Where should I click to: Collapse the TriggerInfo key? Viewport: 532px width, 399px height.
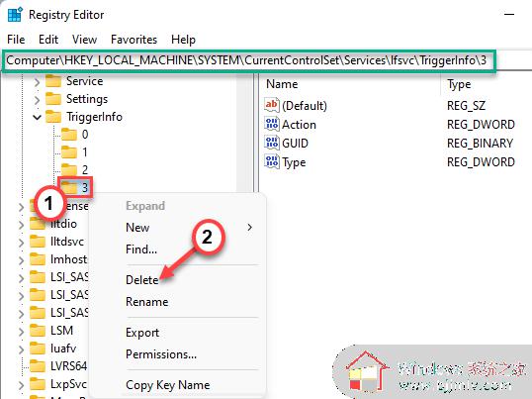[x=37, y=117]
